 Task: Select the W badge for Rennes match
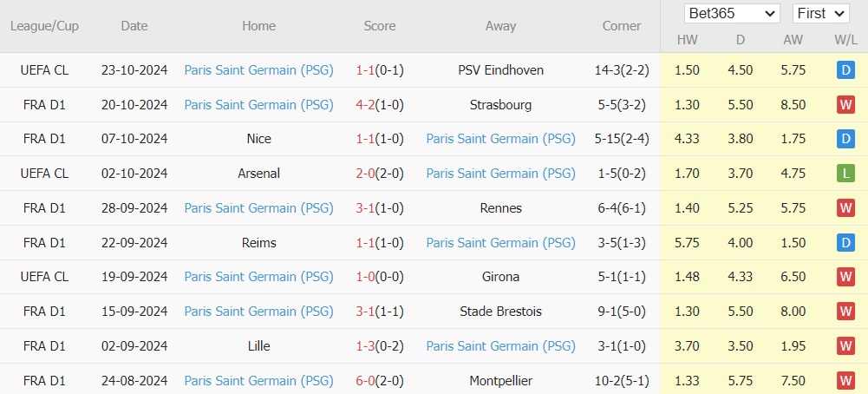click(x=845, y=208)
